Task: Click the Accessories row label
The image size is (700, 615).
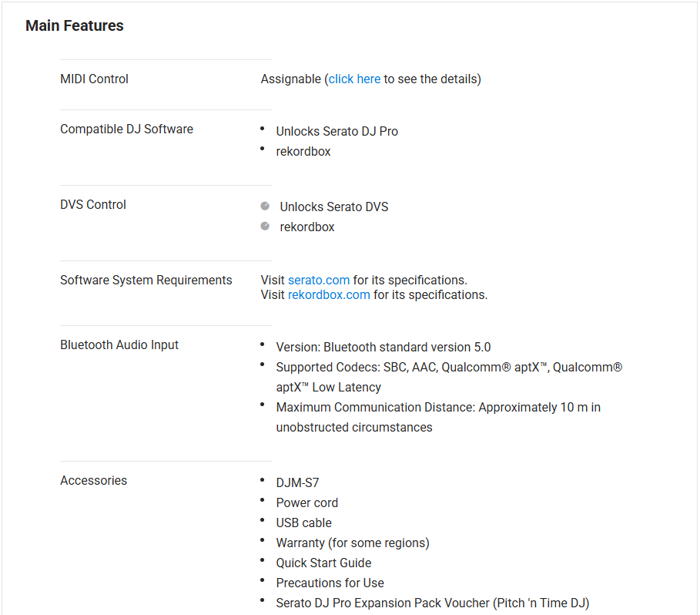Action: [x=93, y=480]
